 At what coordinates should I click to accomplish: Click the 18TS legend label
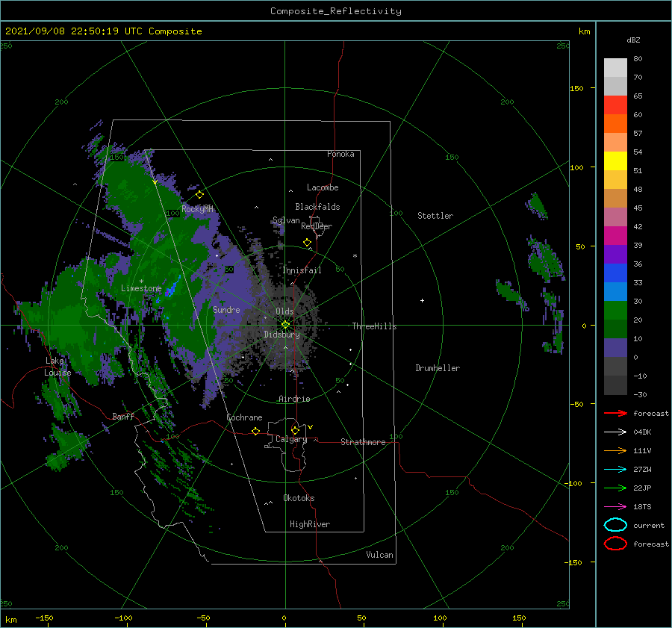click(x=642, y=506)
